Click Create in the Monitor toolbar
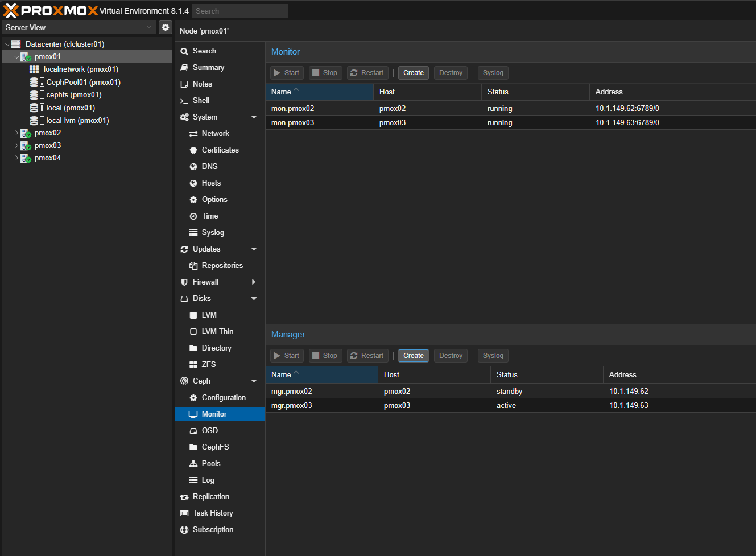Screen dimensions: 756x556 tap(413, 73)
